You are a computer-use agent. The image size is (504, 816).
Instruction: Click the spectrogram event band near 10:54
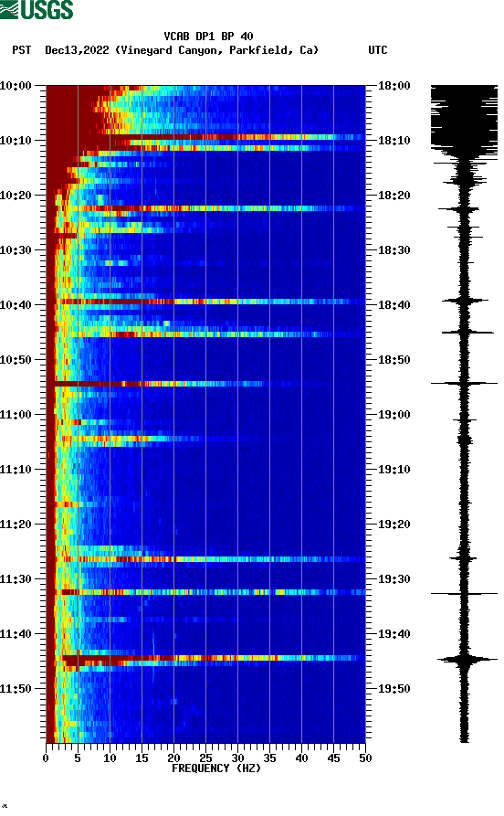tap(205, 384)
